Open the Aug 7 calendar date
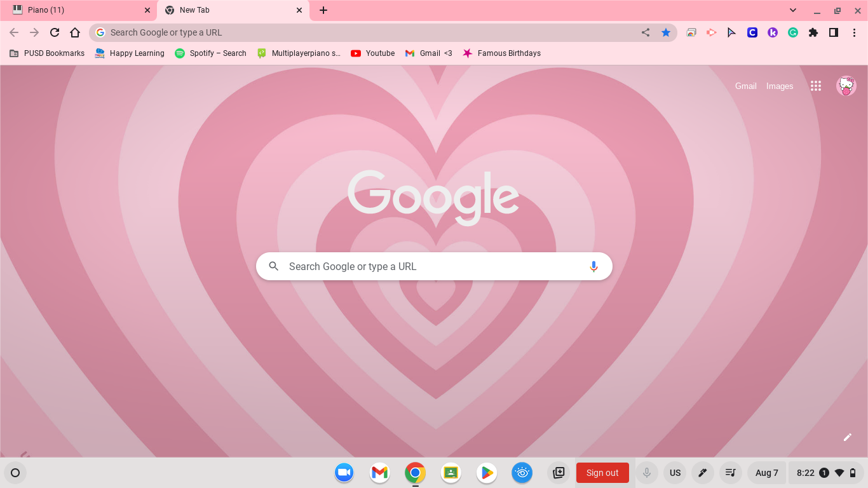Screen dimensions: 868x488 pos(767,473)
